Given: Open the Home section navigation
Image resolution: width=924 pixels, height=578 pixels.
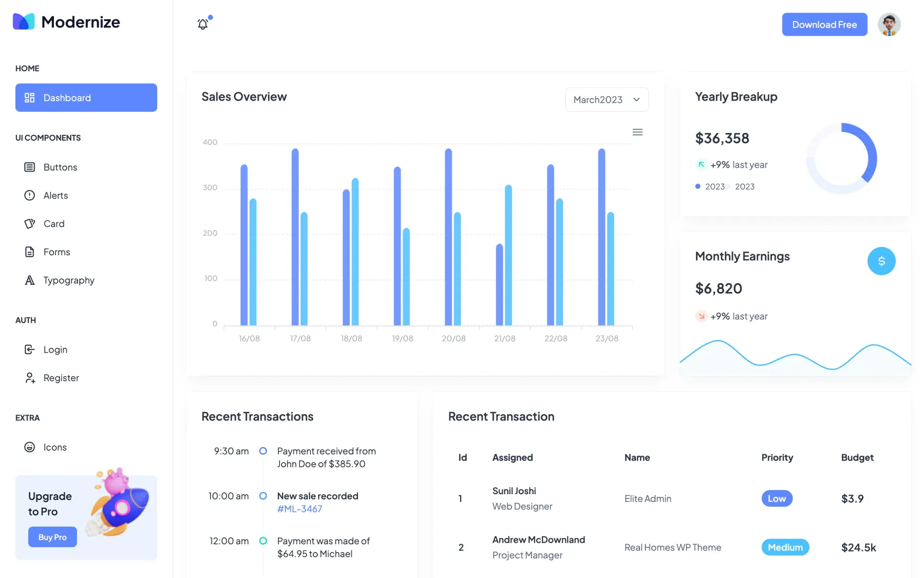Looking at the screenshot, I should [x=27, y=68].
